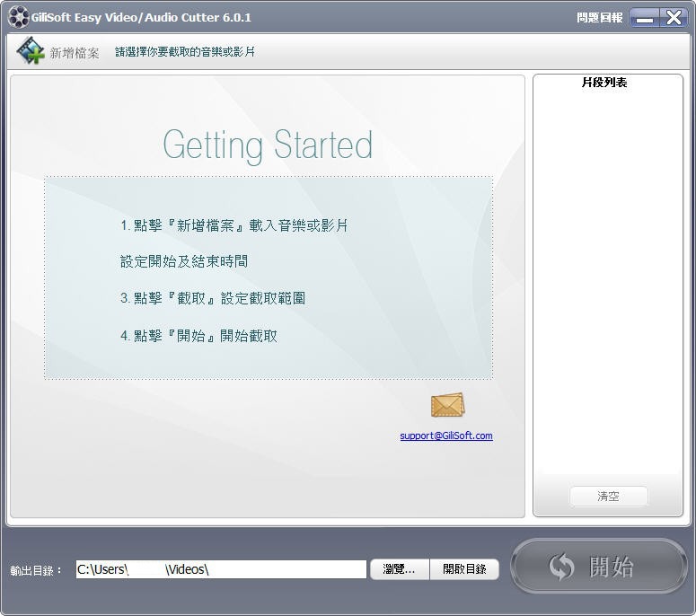The height and width of the screenshot is (616, 696).
Task: Click step 1 text 點擊『新增檔案』載入音樂或影片
Action: click(x=234, y=225)
